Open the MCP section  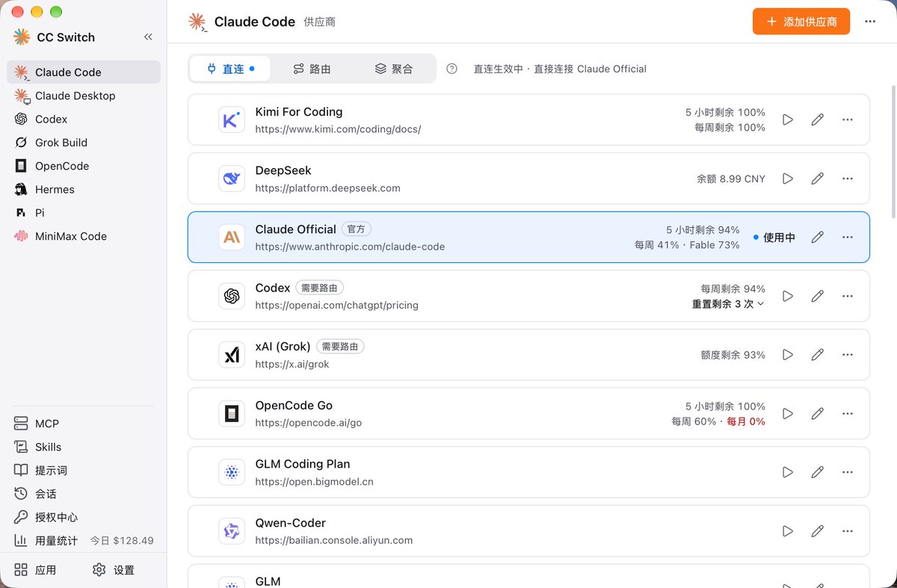(84, 424)
